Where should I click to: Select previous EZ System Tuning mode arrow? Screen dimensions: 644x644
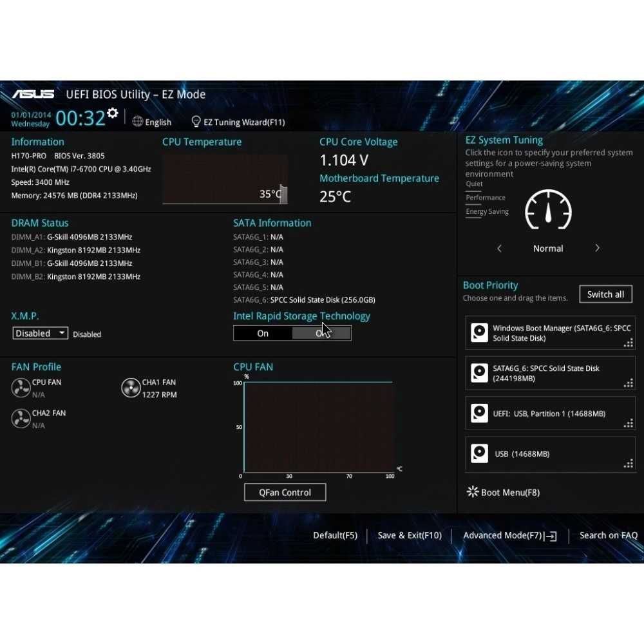pos(500,248)
